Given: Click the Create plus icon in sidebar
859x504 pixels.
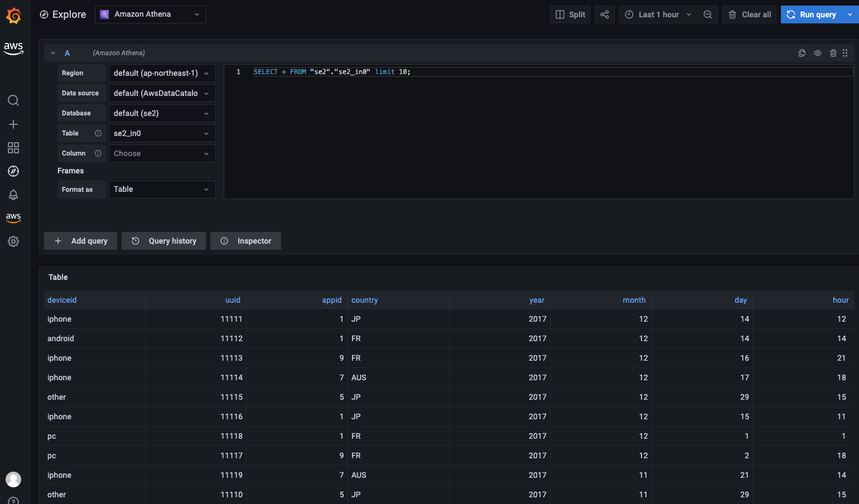Looking at the screenshot, I should 13,124.
